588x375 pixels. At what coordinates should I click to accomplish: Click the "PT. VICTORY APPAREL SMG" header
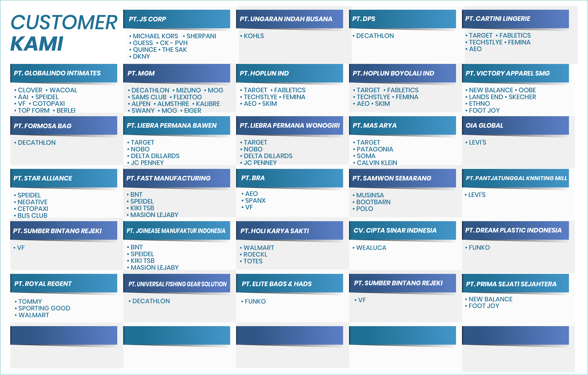[x=515, y=73]
